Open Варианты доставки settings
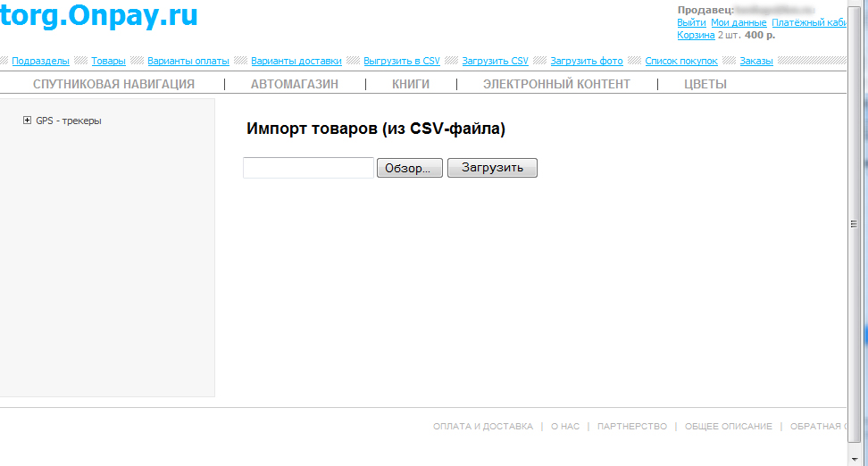The image size is (868, 466). 296,61
